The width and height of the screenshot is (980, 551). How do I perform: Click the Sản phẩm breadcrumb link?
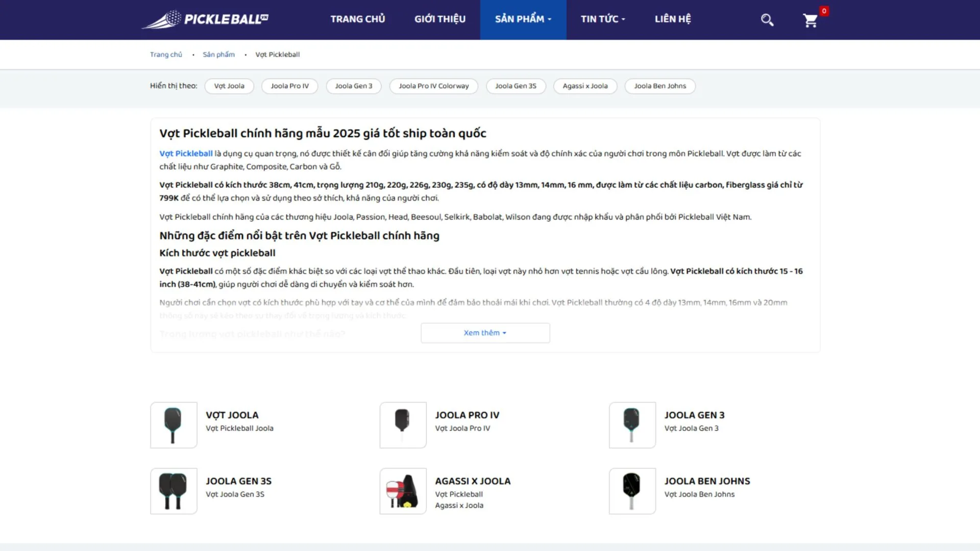click(218, 55)
